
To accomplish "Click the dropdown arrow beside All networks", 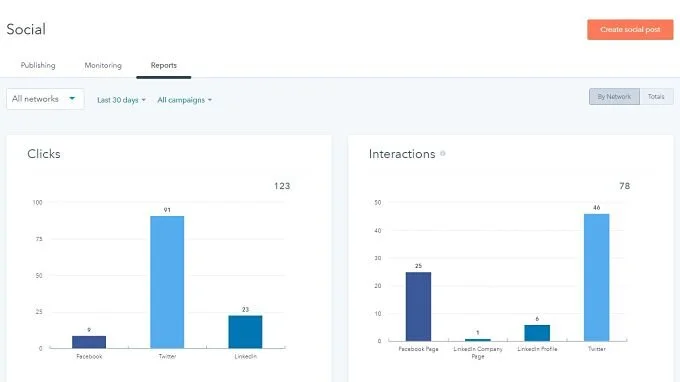I will [72, 98].
